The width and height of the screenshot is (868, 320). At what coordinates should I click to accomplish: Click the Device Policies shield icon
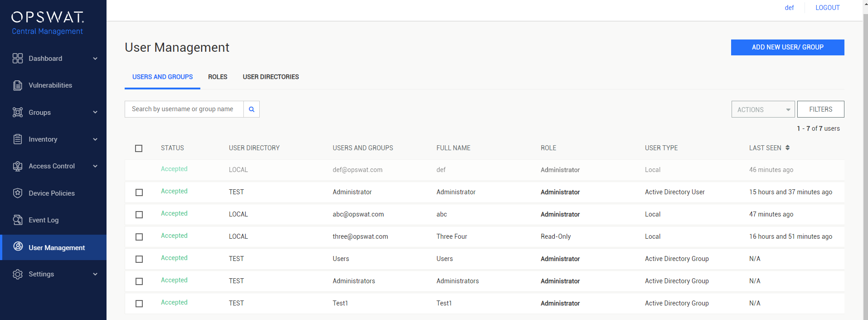tap(18, 193)
